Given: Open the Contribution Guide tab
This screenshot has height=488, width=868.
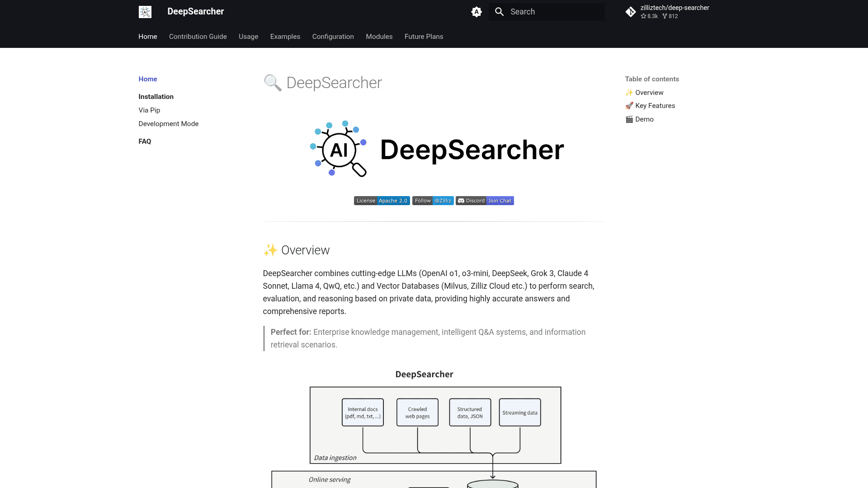Looking at the screenshot, I should tap(198, 37).
